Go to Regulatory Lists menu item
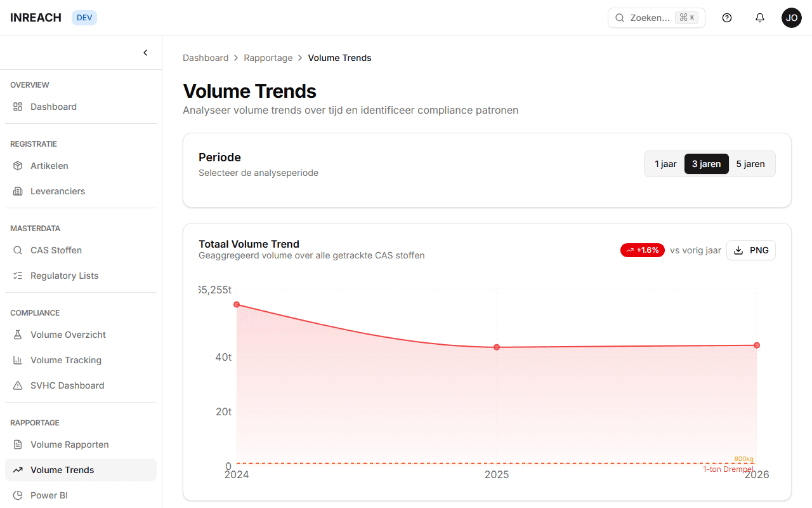This screenshot has width=812, height=508. [65, 276]
